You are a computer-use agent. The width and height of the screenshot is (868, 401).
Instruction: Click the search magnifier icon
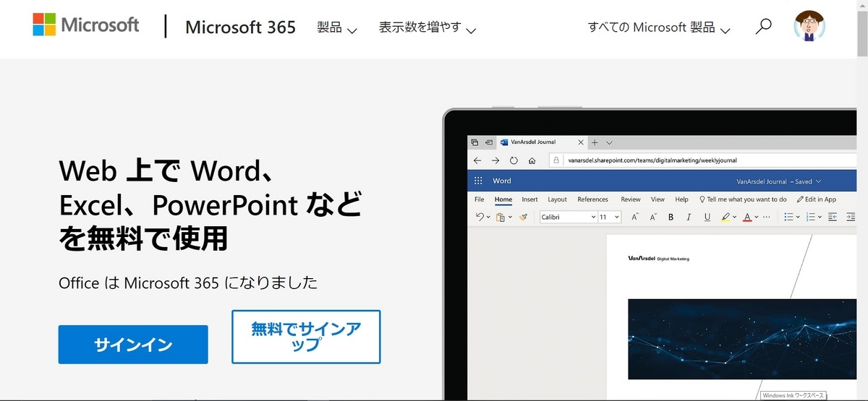point(763,27)
